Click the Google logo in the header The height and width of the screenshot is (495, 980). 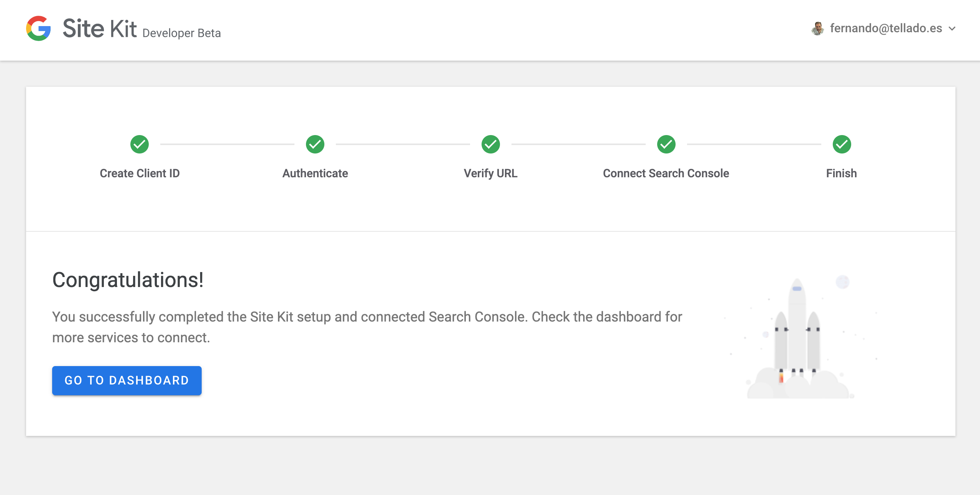[38, 29]
